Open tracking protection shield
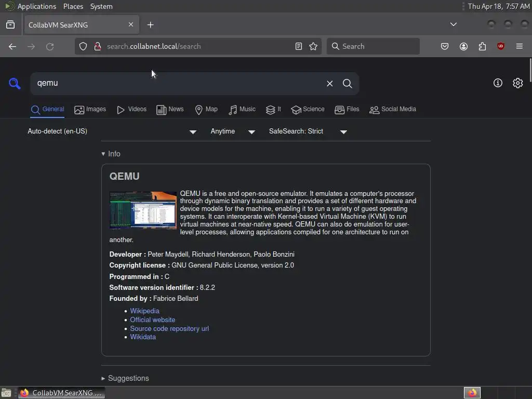The image size is (532, 399). pyautogui.click(x=83, y=46)
